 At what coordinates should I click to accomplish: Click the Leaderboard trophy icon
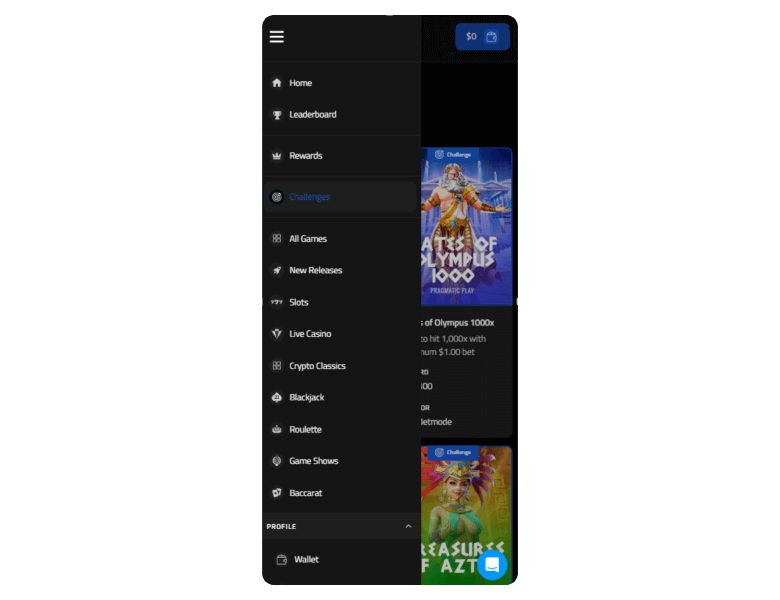click(x=277, y=115)
